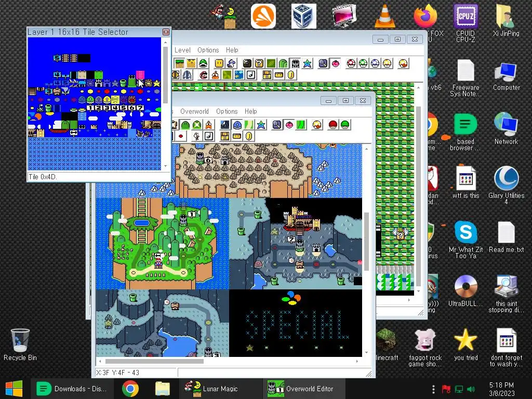532x399 pixels.
Task: Click the gold coin icon in Overworld Editor toolbar
Action: point(249,136)
